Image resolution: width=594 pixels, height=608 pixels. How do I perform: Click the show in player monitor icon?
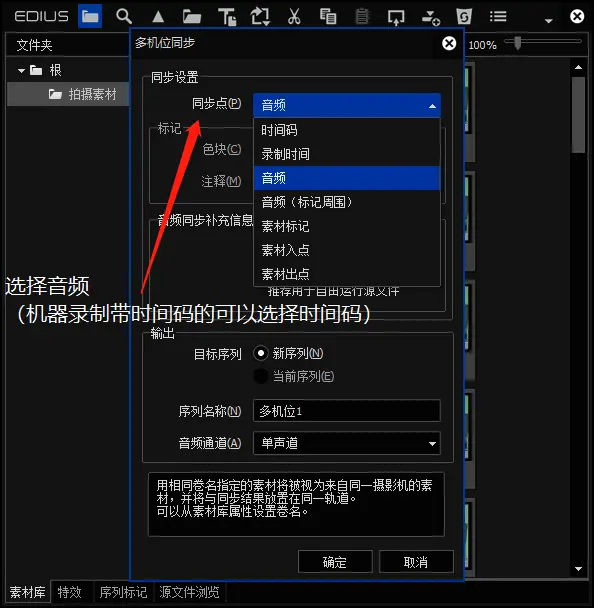[396, 17]
